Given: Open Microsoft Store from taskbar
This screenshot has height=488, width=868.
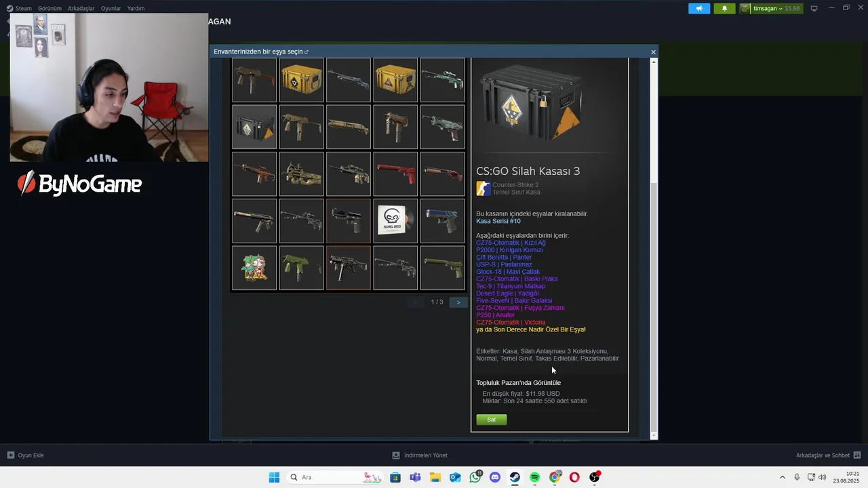Looking at the screenshot, I should click(x=395, y=477).
